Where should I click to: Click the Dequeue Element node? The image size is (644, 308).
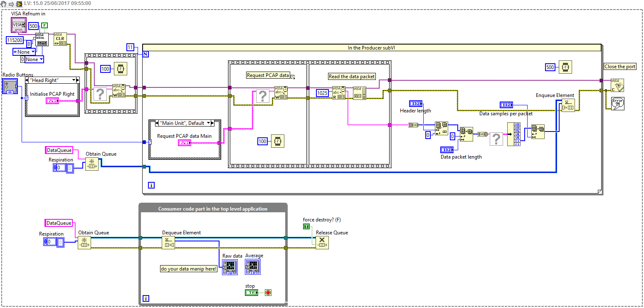pos(168,243)
